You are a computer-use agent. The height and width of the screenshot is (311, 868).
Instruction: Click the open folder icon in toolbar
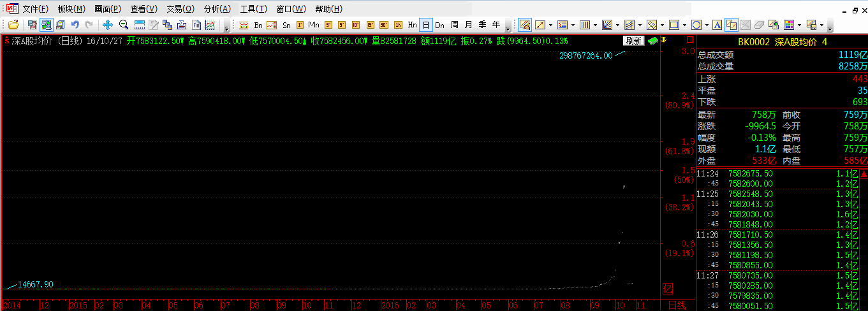pos(13,25)
